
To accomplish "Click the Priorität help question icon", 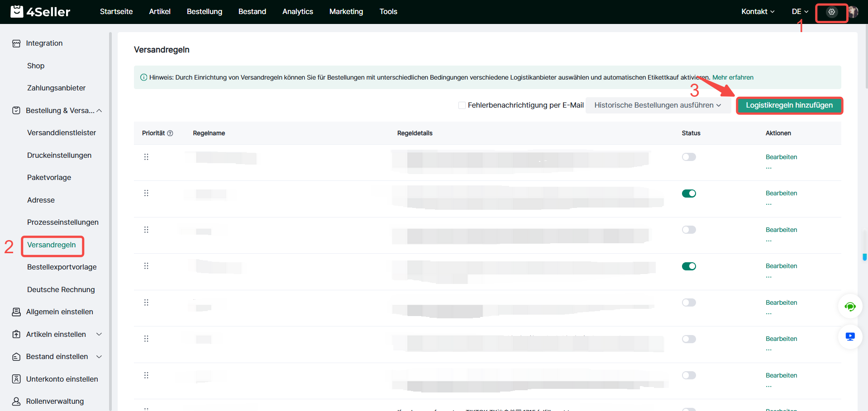I will tap(170, 133).
